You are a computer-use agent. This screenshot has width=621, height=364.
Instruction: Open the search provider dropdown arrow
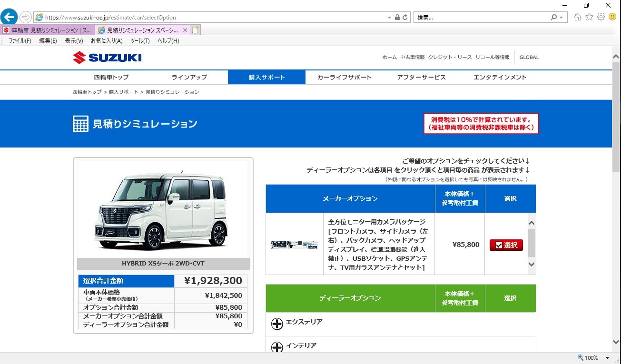[562, 18]
